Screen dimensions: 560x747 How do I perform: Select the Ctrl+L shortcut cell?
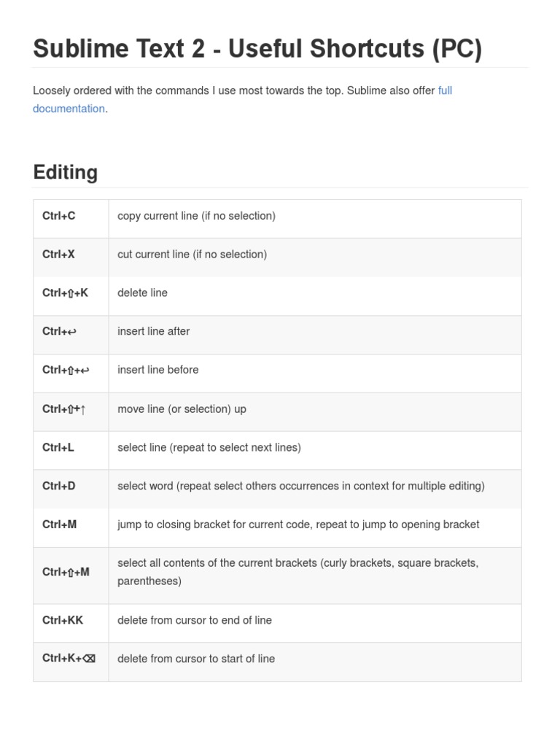(x=58, y=448)
